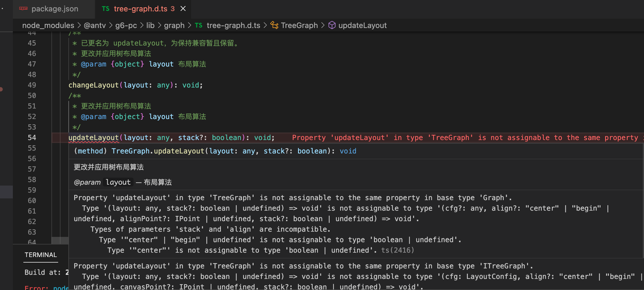The width and height of the screenshot is (644, 290).
Task: Click the updateLayout method cube icon
Action: (332, 25)
